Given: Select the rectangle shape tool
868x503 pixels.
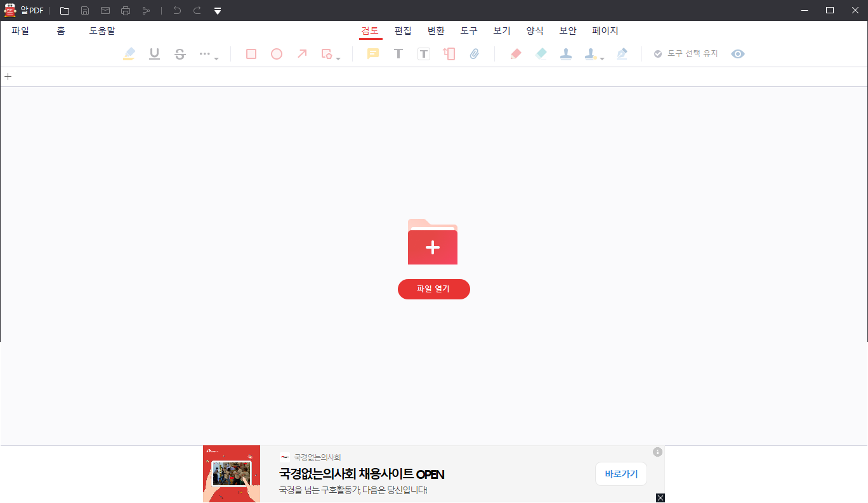Looking at the screenshot, I should click(x=251, y=54).
